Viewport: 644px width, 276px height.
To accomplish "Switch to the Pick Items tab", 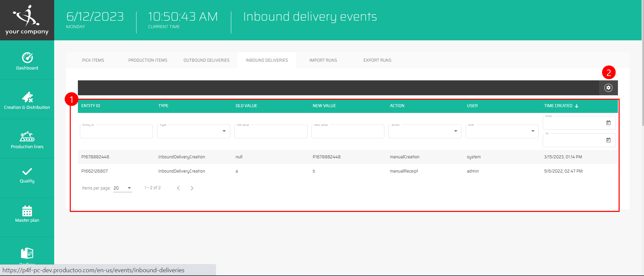I will click(x=93, y=60).
